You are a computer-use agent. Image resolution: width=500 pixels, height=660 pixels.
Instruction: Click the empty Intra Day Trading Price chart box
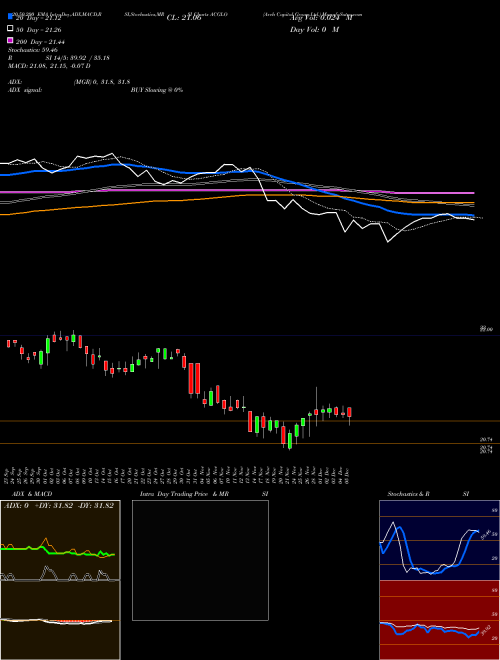point(200,560)
